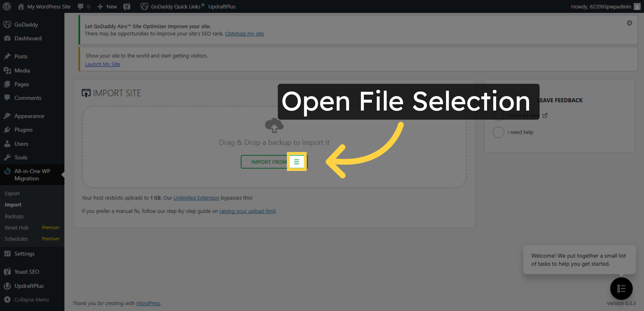This screenshot has width=644, height=311.
Task: Click the home icon for My WordPress Site
Action: (x=21, y=6)
